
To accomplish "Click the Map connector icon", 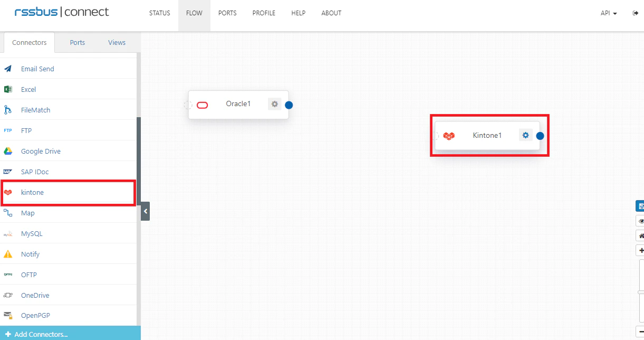I will click(8, 213).
